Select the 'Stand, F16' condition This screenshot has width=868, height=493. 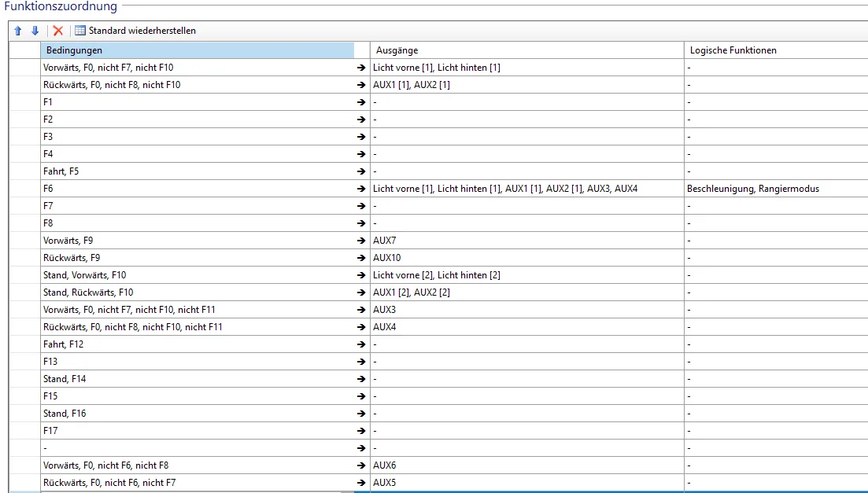[x=197, y=414]
